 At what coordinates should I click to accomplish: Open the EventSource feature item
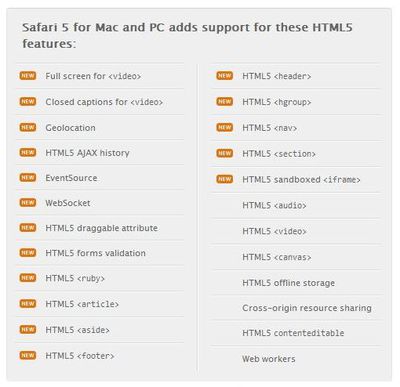pos(71,178)
